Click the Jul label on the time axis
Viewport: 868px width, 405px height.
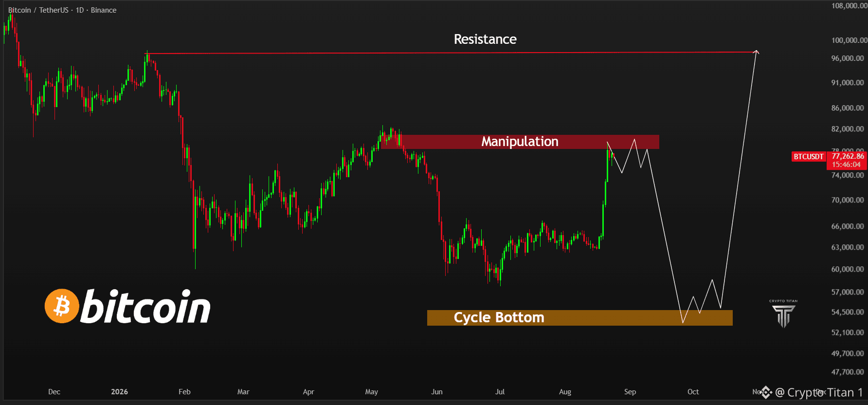[x=500, y=392]
